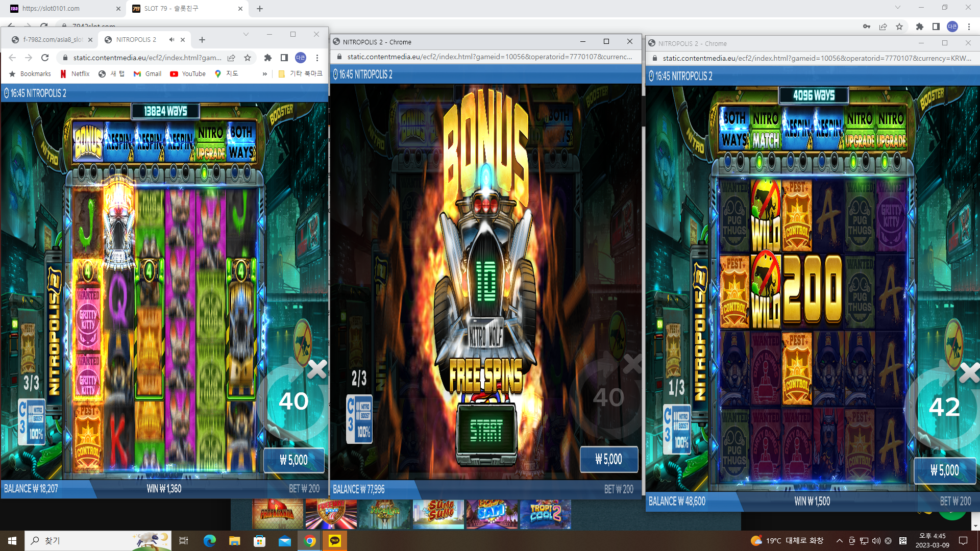Open the three-dot menu in the background Chrome window
Screen dimensions: 980x551
pos(969,27)
